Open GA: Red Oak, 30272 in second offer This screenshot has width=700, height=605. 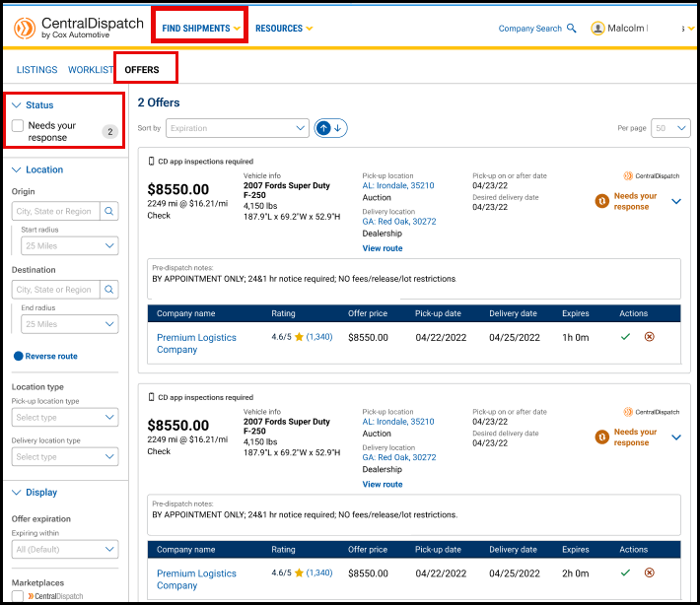[x=399, y=457]
